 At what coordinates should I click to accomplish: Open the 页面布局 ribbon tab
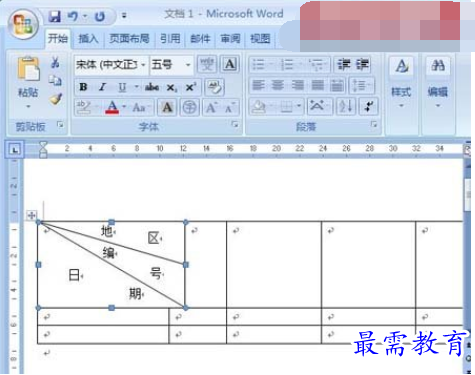coord(129,39)
